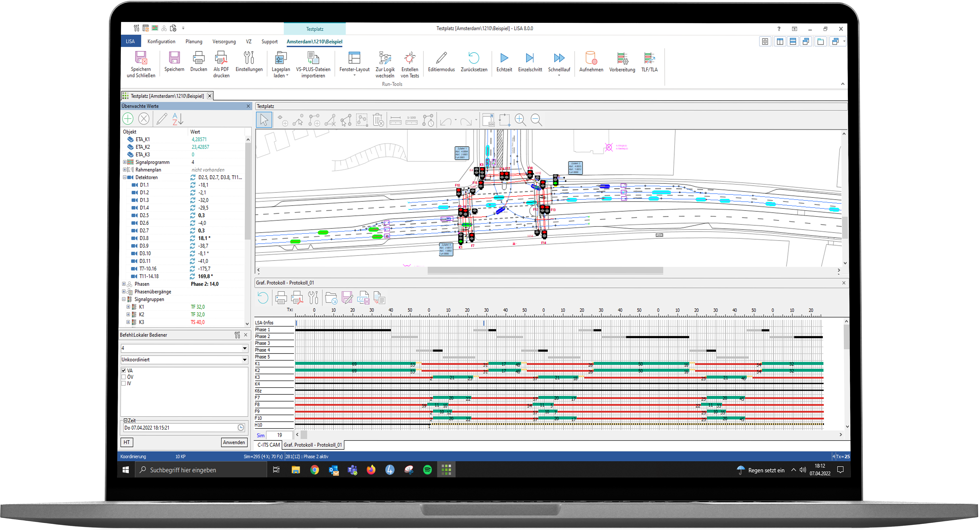Expand the Signalprogramm tree node
Viewport: 980px width, 530px height.
124,162
